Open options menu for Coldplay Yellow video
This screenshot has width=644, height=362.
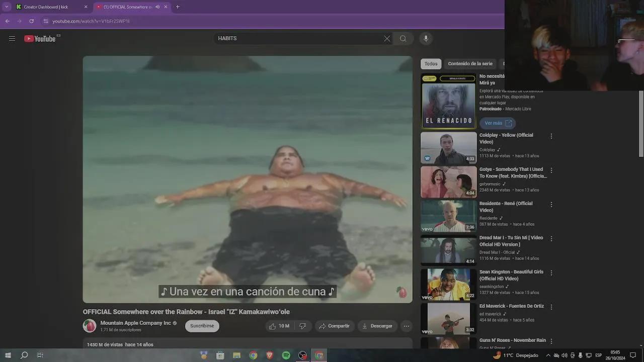point(551,136)
